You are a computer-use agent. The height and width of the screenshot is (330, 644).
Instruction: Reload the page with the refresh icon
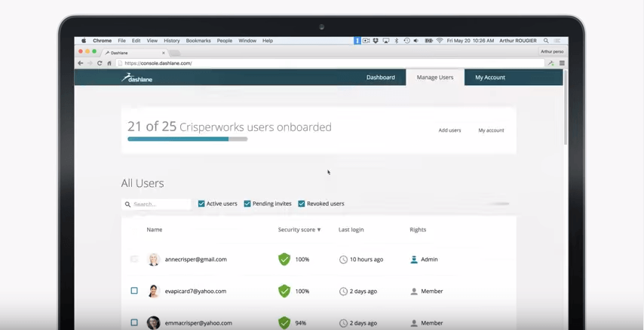(x=100, y=63)
